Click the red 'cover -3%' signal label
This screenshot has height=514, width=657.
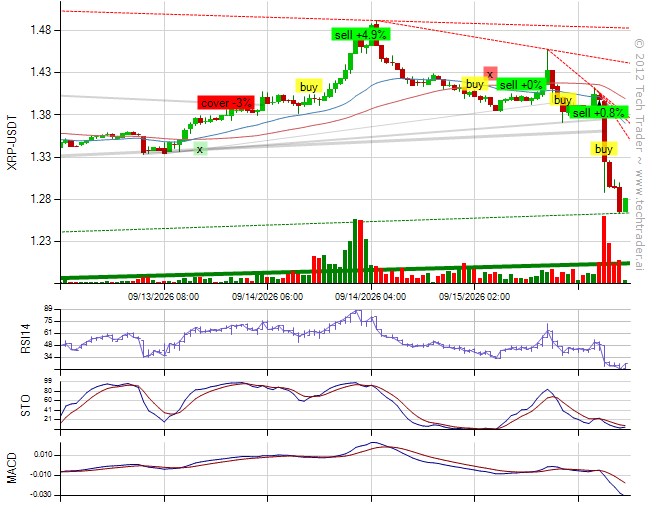coord(226,103)
